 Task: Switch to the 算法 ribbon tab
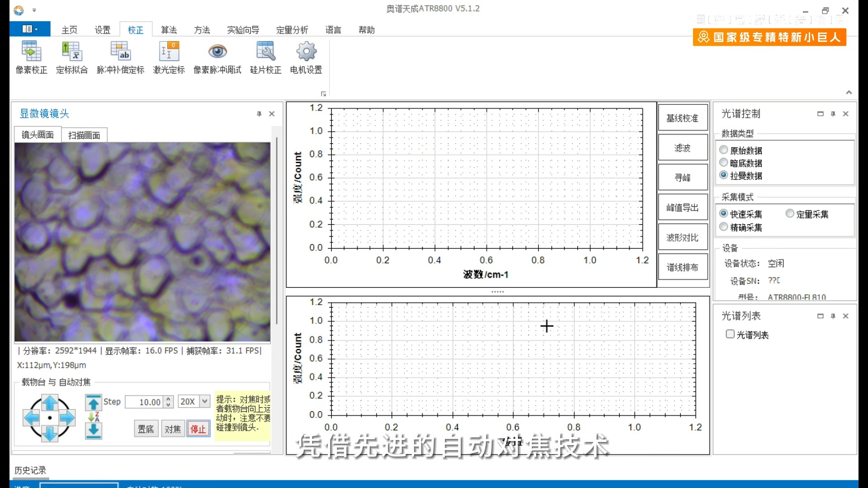[x=169, y=30]
